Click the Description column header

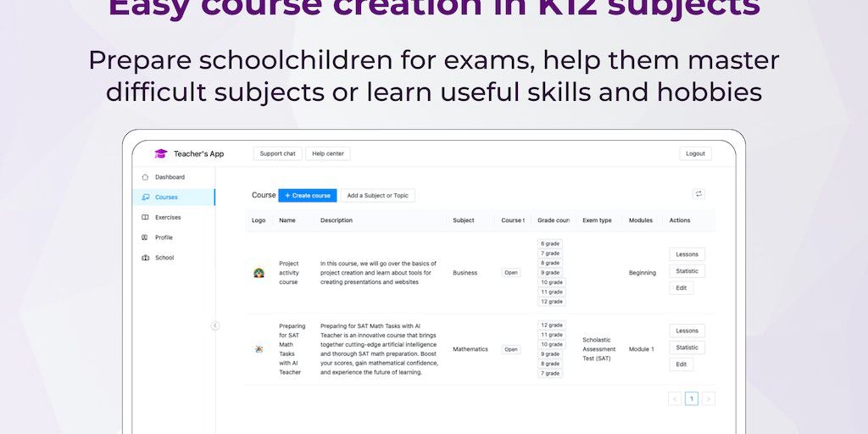tap(336, 220)
